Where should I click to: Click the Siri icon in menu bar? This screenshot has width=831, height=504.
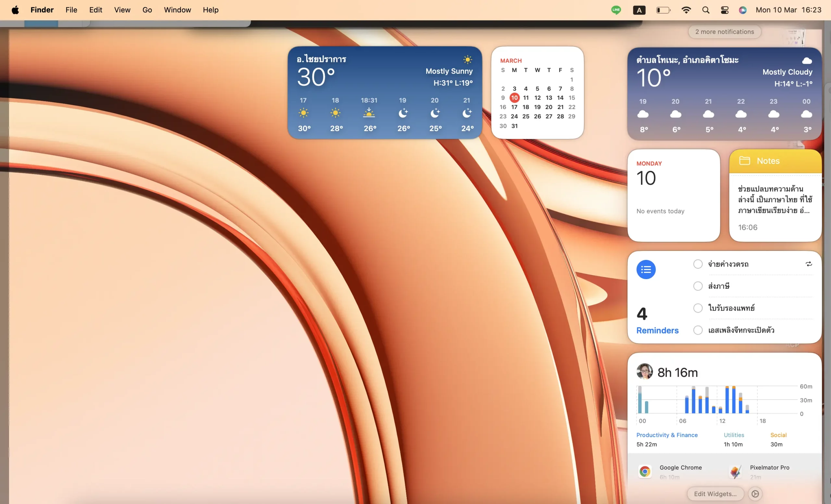coord(742,10)
